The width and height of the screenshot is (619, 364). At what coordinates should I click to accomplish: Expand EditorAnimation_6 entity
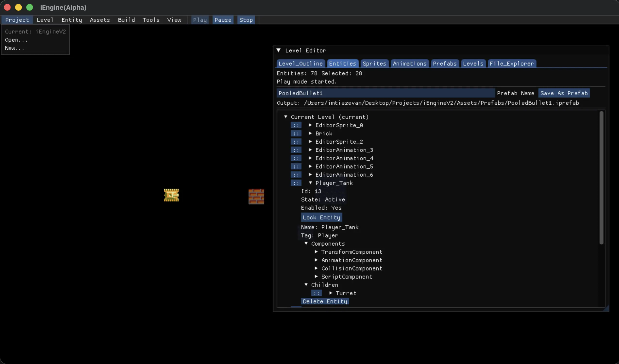(x=310, y=175)
